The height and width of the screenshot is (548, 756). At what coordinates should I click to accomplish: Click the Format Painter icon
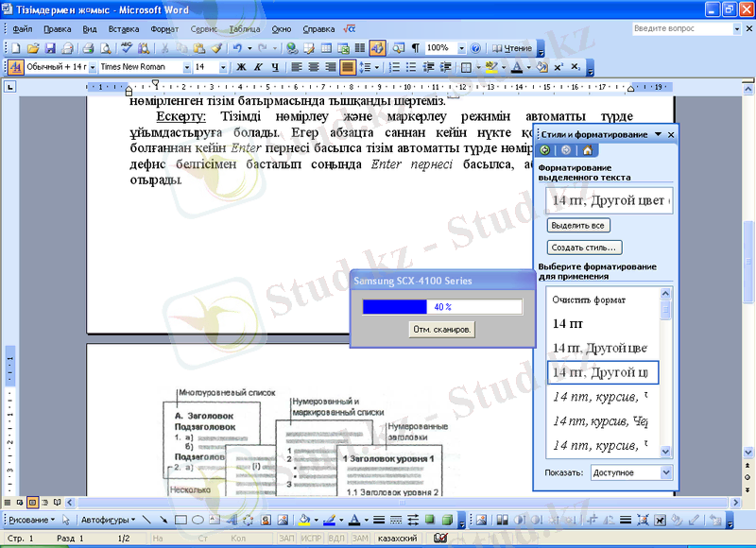(216, 46)
